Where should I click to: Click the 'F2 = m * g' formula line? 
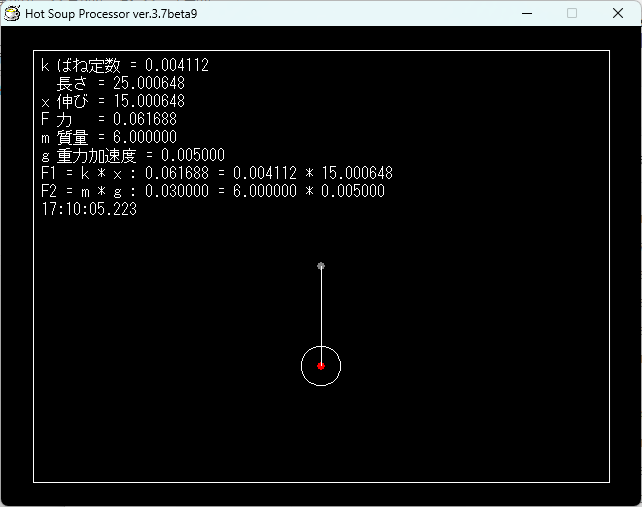click(x=213, y=191)
